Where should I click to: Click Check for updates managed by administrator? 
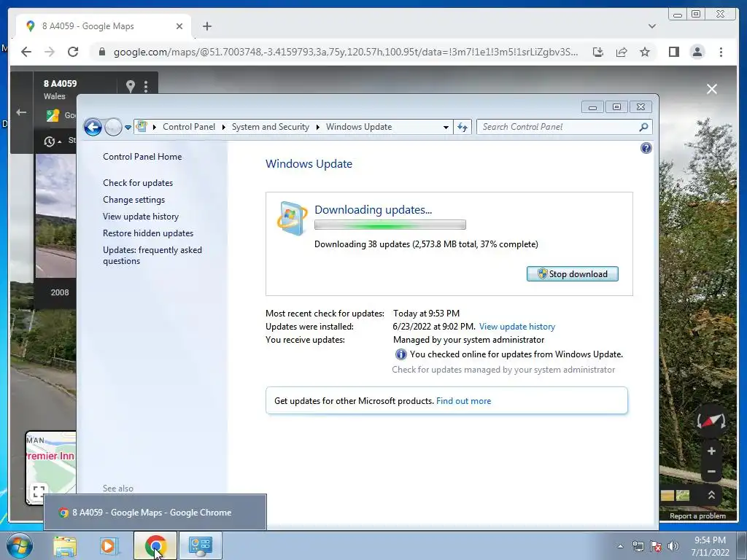[503, 370]
